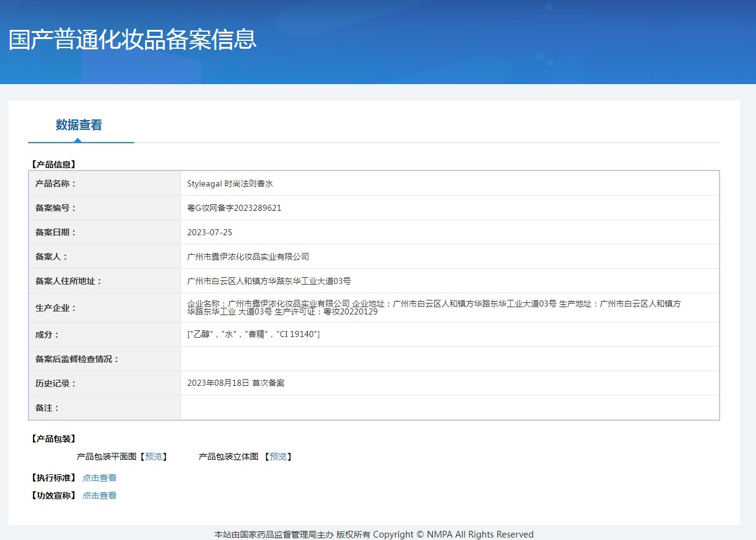The image size is (756, 540).
Task: Select the ingredients list with CI 19140
Action: 254,335
